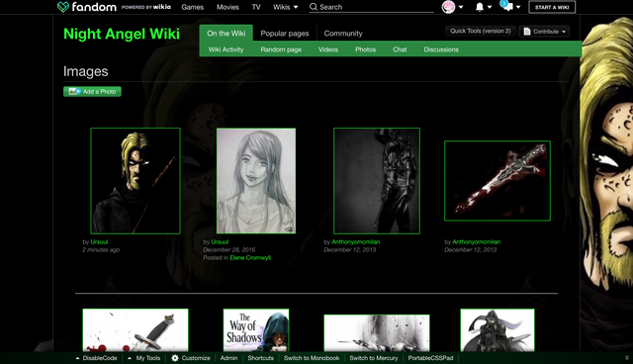The image size is (633, 364).
Task: Open the dark armored figure thumbnail
Action: (x=377, y=181)
